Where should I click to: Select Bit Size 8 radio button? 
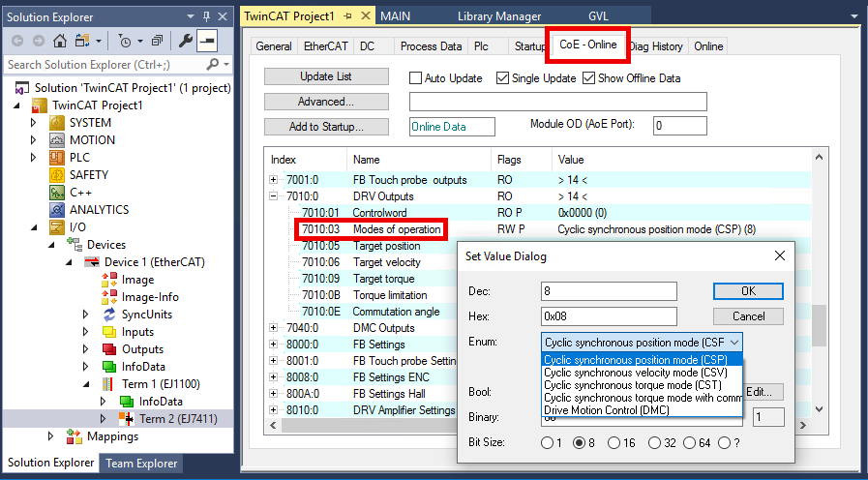coord(580,443)
